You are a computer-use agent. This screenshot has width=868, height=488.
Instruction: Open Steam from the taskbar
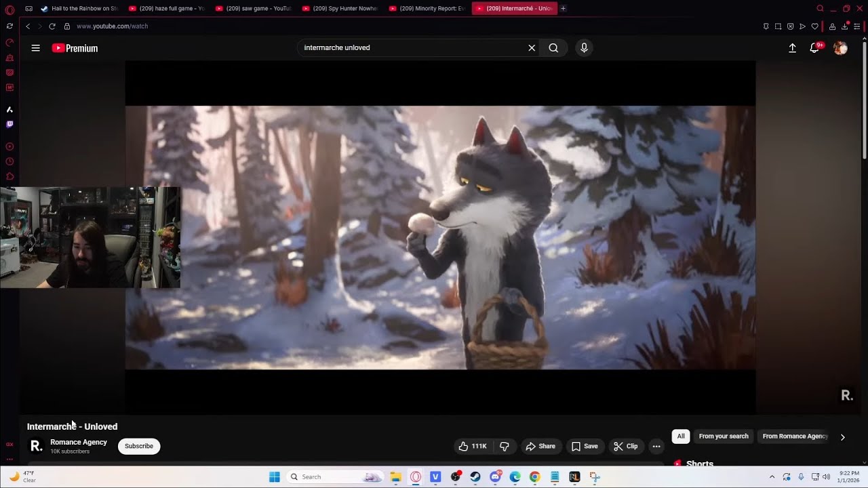click(475, 476)
